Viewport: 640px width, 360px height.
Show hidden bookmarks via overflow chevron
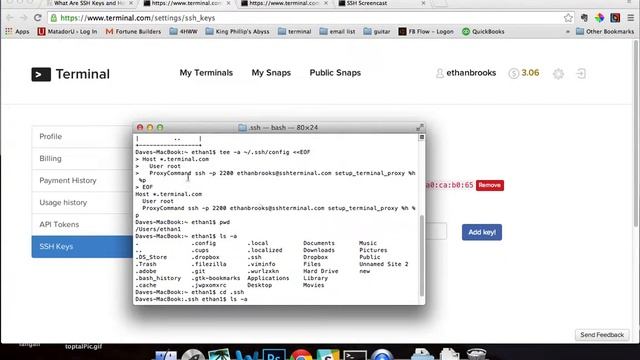[567, 31]
